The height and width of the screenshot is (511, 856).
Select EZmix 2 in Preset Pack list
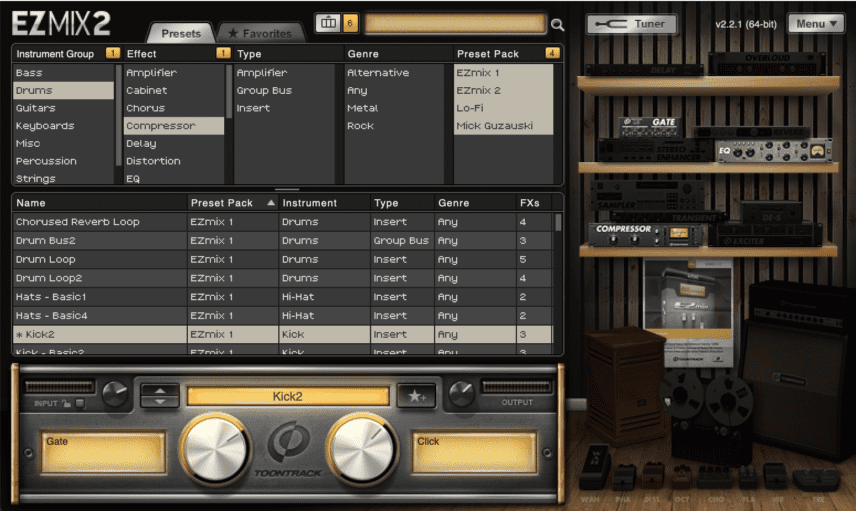click(x=503, y=90)
